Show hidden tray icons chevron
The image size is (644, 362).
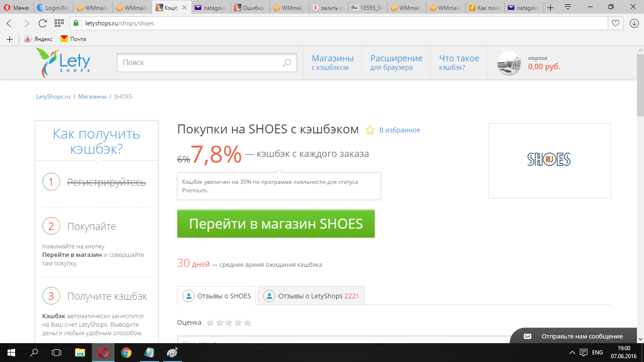point(572,352)
